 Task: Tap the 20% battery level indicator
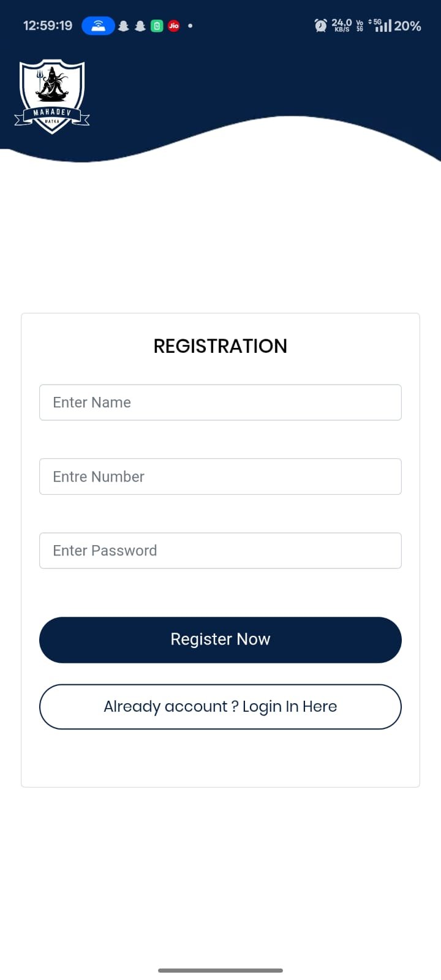tap(407, 26)
